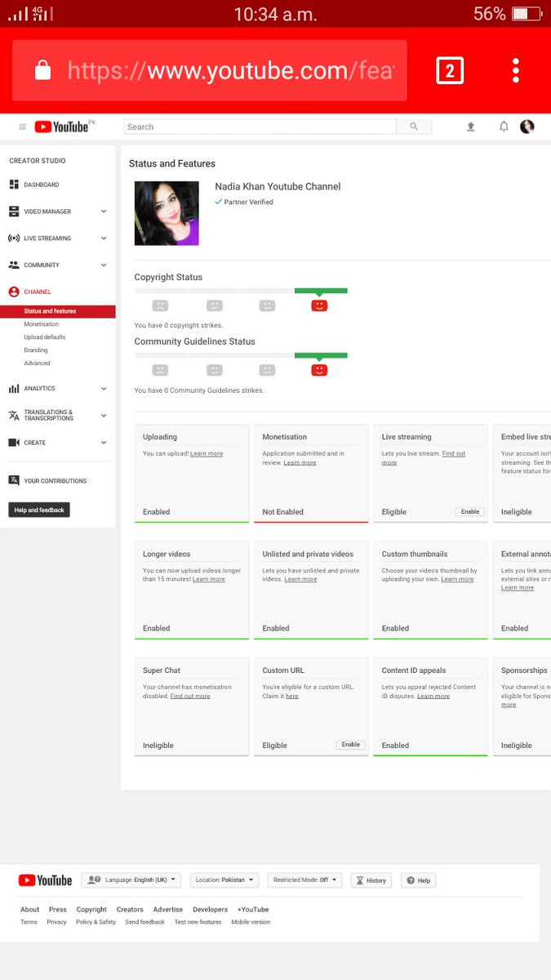Click the Create camera icon

tap(14, 443)
